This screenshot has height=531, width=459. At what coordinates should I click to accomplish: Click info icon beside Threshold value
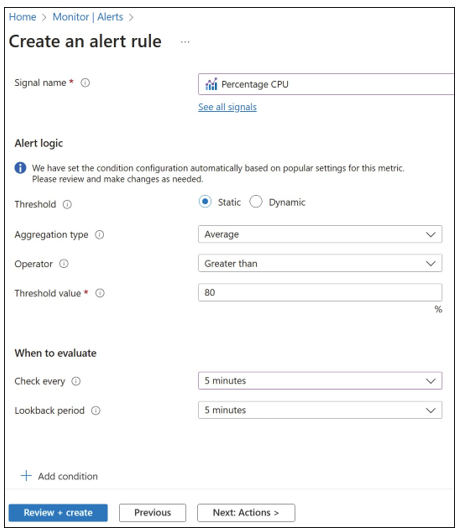[x=100, y=293]
